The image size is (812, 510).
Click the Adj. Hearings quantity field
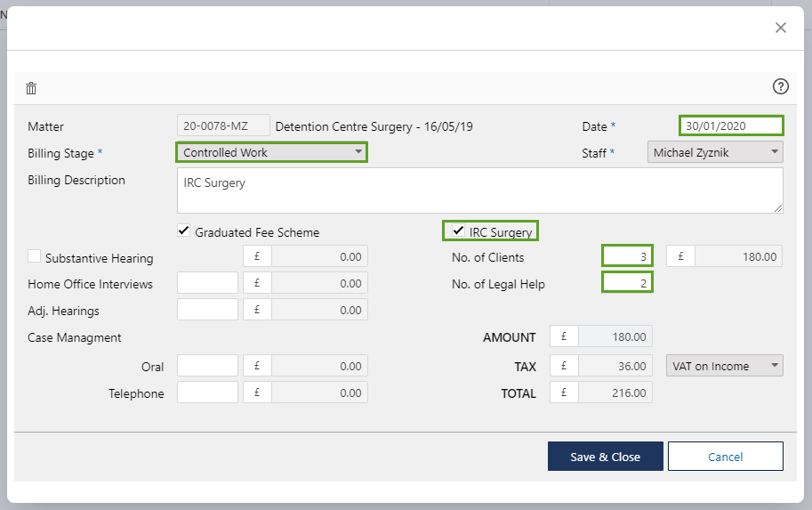pyautogui.click(x=207, y=310)
